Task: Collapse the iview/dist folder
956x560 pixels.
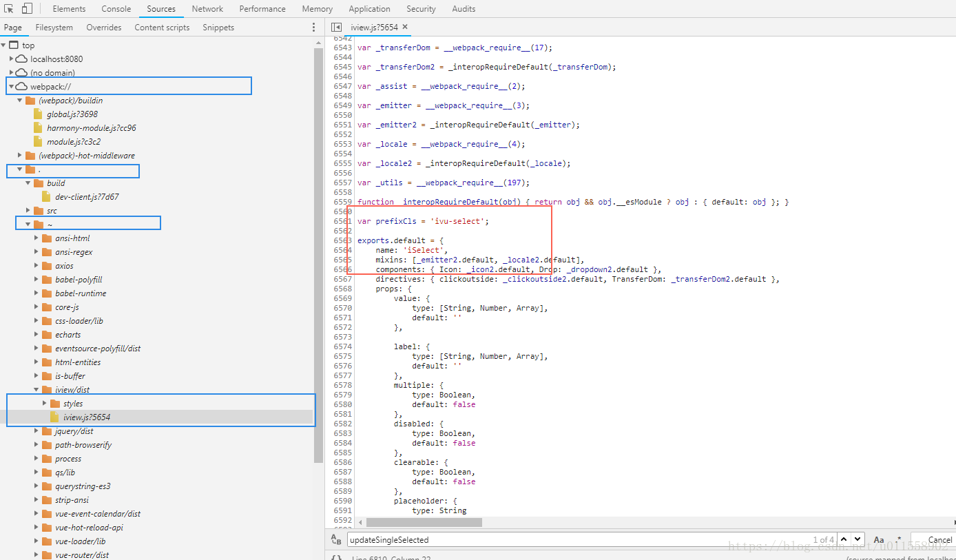Action: (37, 390)
